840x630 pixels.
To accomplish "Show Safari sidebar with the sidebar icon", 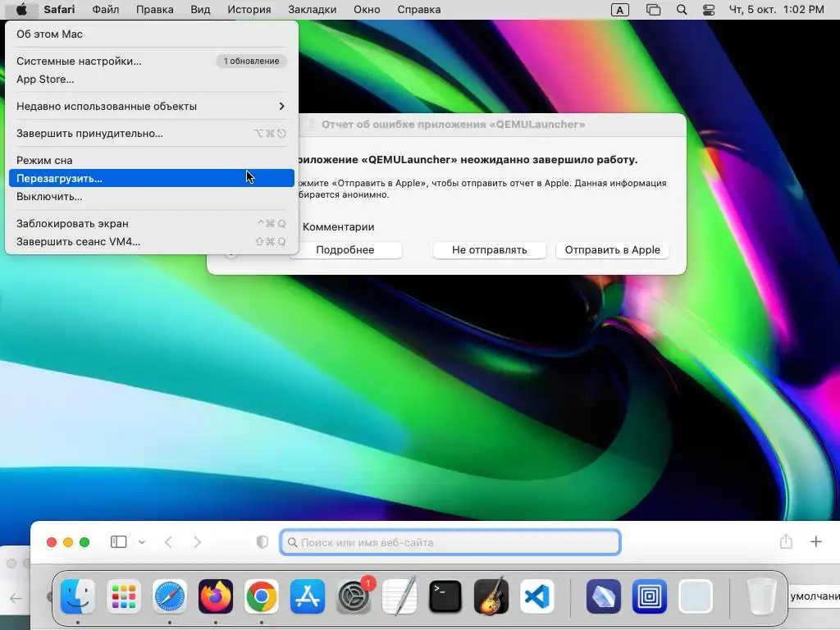I will coord(118,542).
